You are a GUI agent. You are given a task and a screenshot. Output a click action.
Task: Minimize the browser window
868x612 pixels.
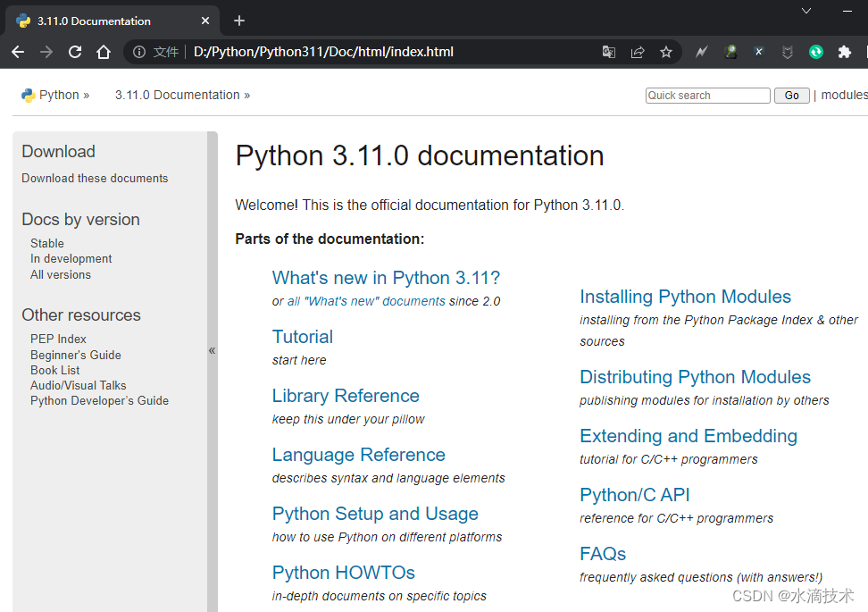click(x=847, y=11)
